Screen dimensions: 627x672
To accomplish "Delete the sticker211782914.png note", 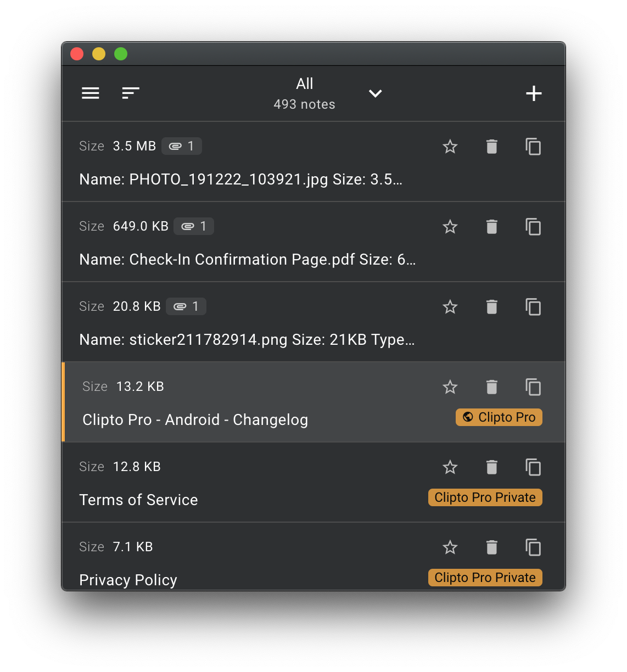I will [492, 307].
